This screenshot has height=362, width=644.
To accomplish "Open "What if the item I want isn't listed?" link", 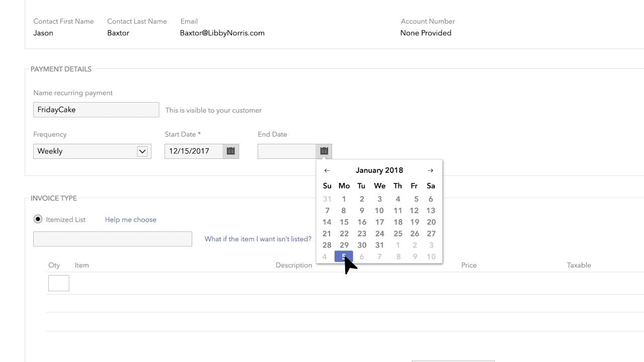I will [258, 239].
